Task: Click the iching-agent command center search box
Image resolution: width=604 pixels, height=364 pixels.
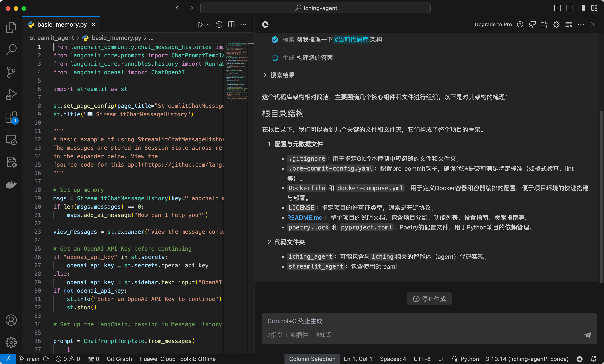Action: coord(315,8)
